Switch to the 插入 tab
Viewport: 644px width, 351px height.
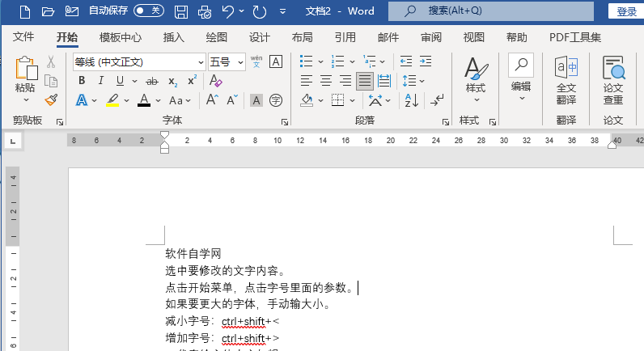(174, 38)
